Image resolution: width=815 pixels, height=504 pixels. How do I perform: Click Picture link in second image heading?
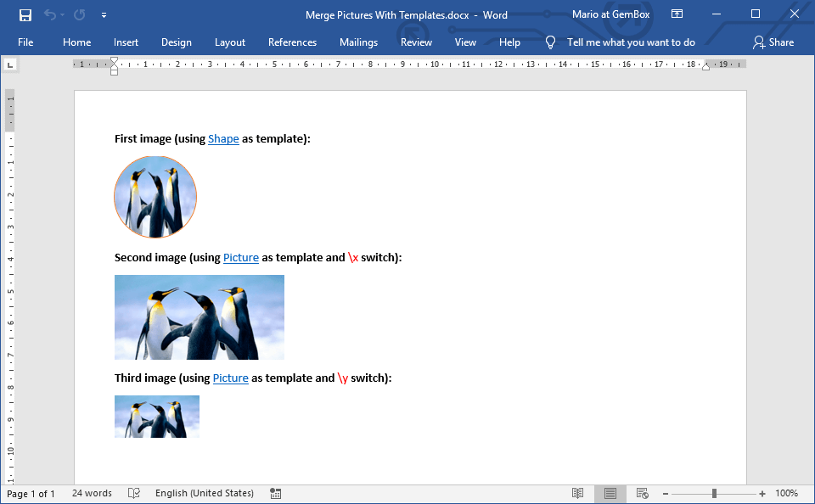[x=241, y=258]
